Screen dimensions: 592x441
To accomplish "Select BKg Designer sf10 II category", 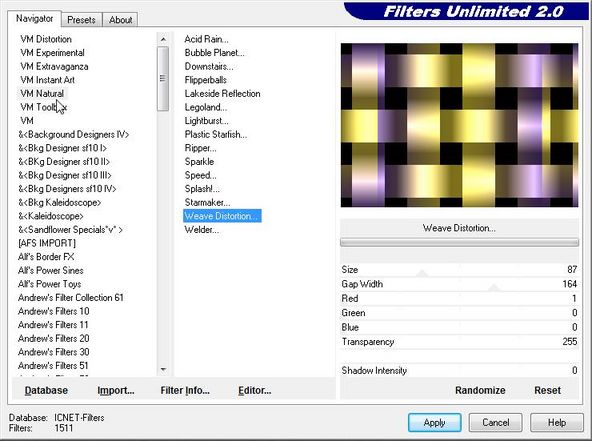I will (x=64, y=162).
